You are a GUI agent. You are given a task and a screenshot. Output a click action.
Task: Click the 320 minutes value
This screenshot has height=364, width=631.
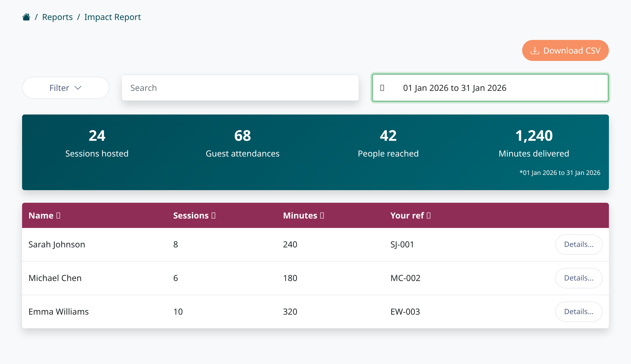(290, 312)
